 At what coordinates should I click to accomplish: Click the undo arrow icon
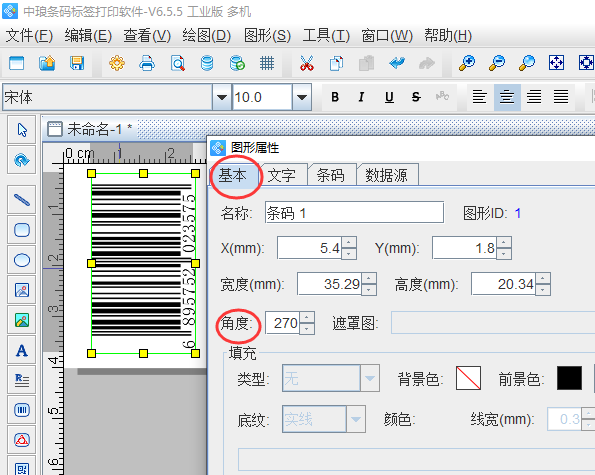click(397, 63)
